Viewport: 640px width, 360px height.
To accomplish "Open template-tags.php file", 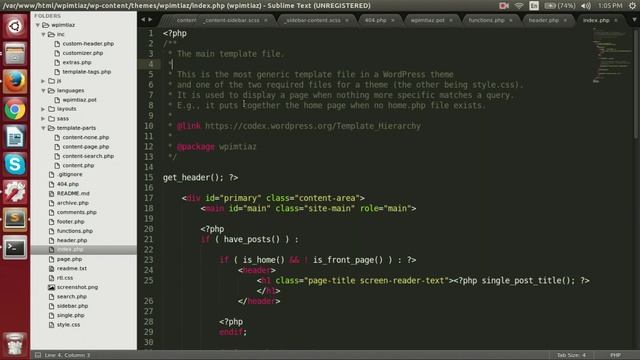I will [x=87, y=72].
